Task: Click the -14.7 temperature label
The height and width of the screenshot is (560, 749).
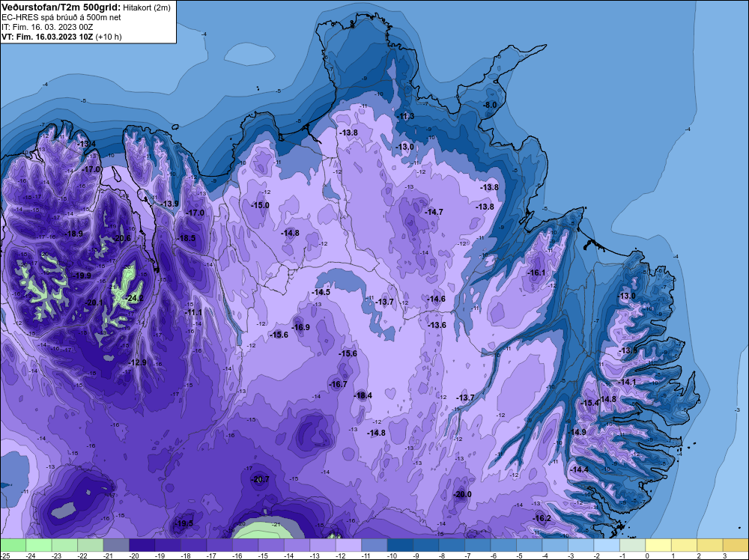Action: (434, 212)
